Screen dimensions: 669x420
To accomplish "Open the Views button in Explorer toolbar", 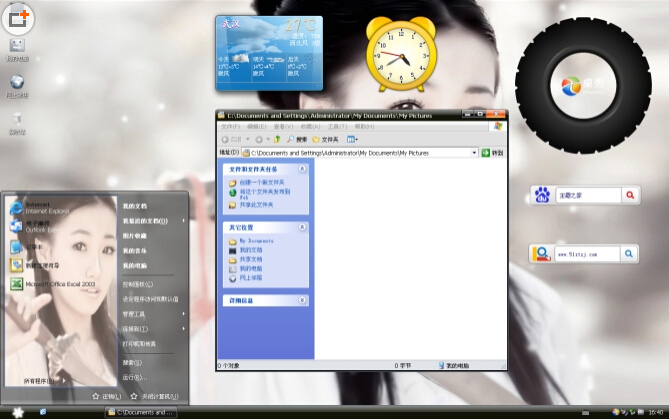I will point(352,139).
